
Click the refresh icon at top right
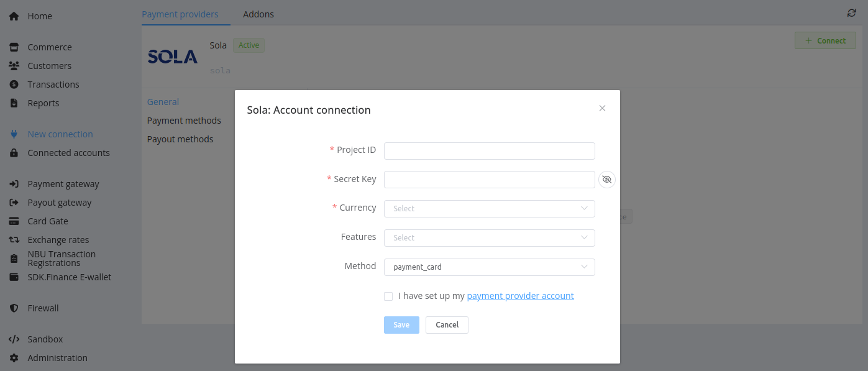[851, 13]
